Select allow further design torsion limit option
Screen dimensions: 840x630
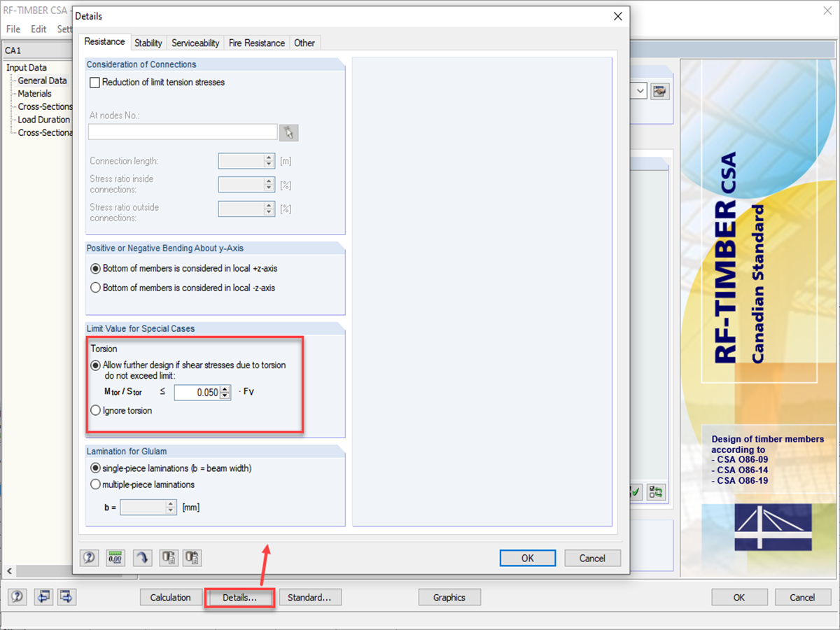(96, 365)
